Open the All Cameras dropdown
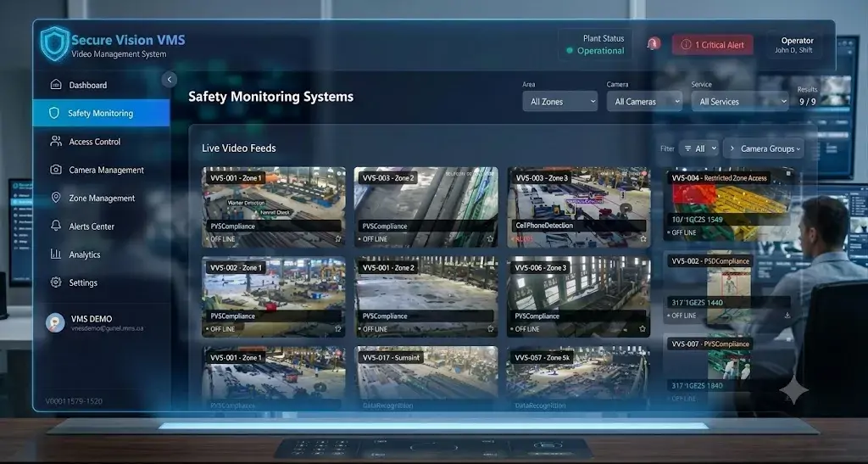The height and width of the screenshot is (464, 868). 644,101
